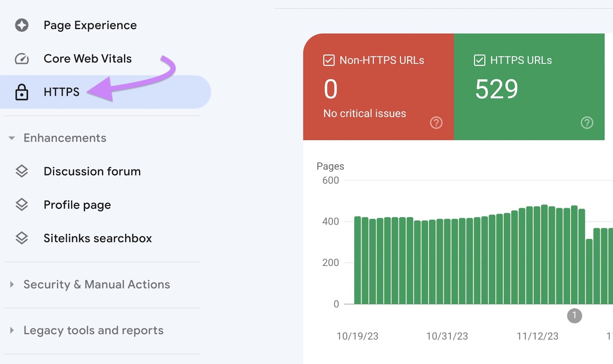This screenshot has height=364, width=613.
Task: Open the Profile page report
Action: pyautogui.click(x=77, y=204)
